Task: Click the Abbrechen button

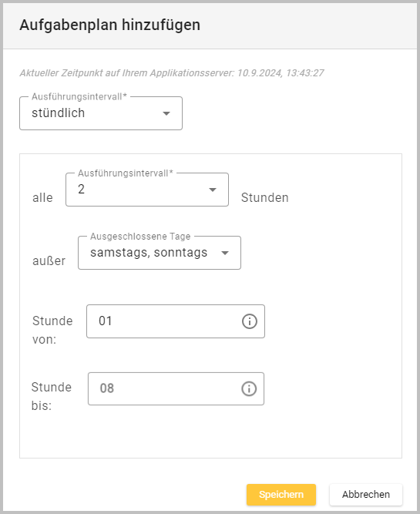Action: [366, 494]
